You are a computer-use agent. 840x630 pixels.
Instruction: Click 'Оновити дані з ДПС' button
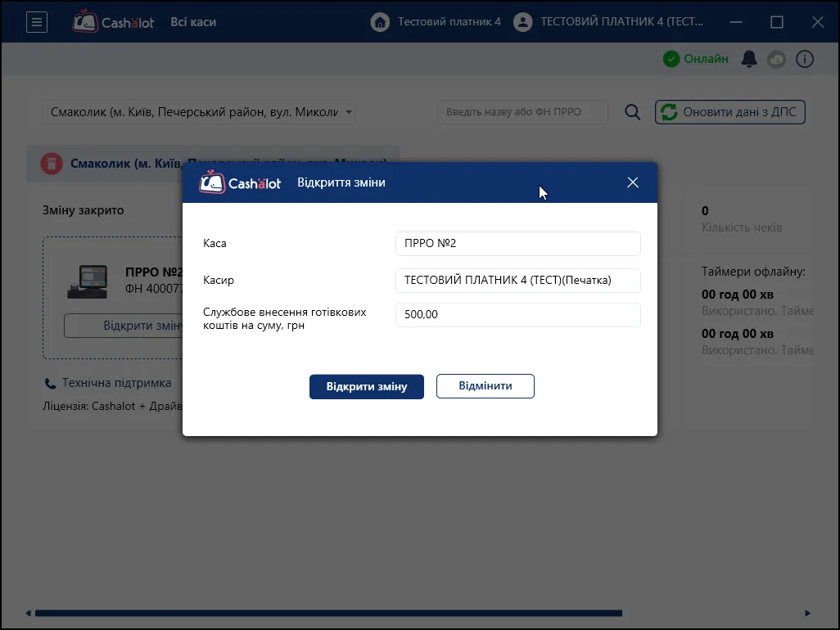[x=729, y=112]
